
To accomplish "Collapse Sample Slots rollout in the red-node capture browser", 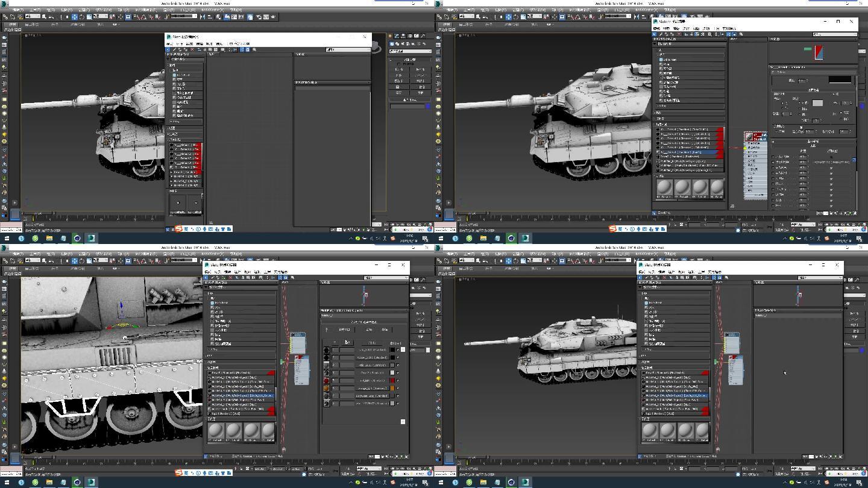I will [690, 176].
